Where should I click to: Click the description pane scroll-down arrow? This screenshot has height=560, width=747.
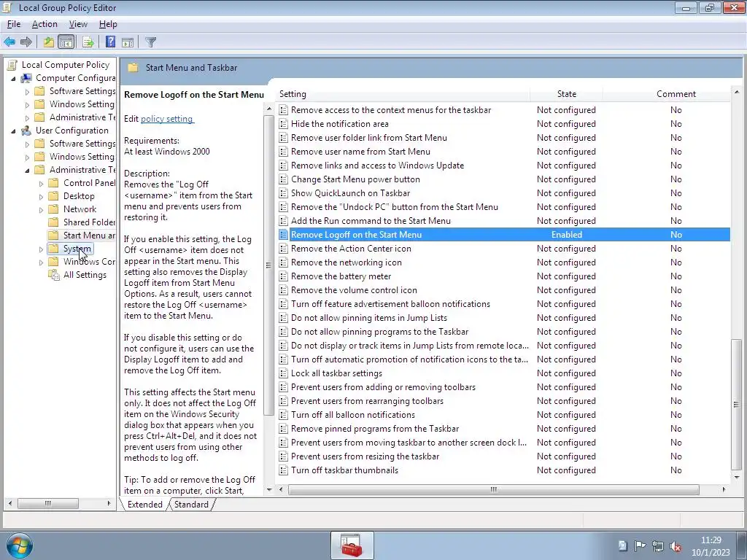pos(268,489)
